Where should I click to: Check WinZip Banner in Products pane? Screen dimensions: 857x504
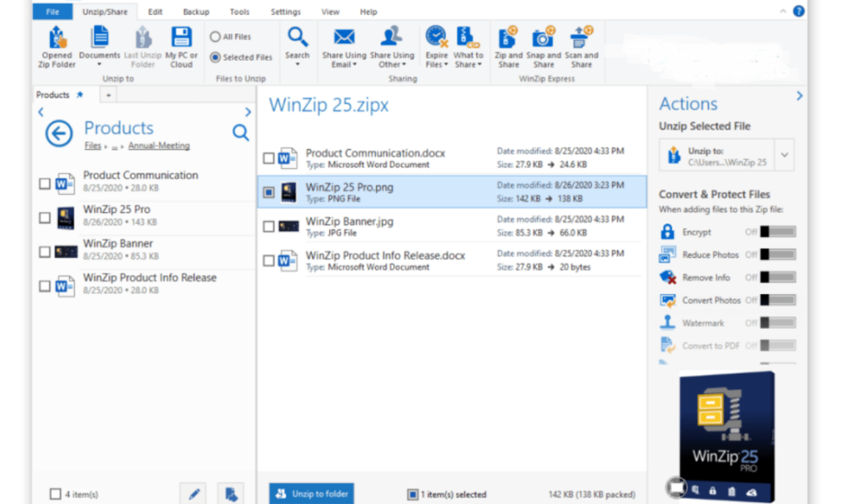[44, 252]
